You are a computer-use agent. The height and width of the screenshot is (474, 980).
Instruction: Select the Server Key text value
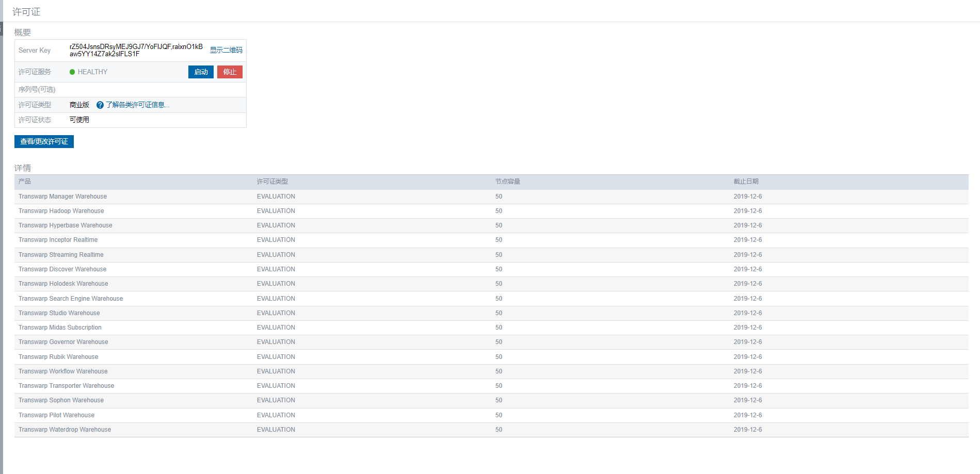tap(136, 50)
